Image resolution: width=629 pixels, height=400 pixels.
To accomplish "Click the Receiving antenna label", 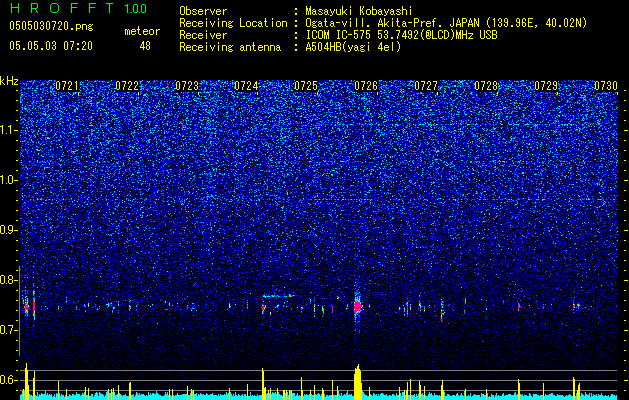I will (230, 47).
